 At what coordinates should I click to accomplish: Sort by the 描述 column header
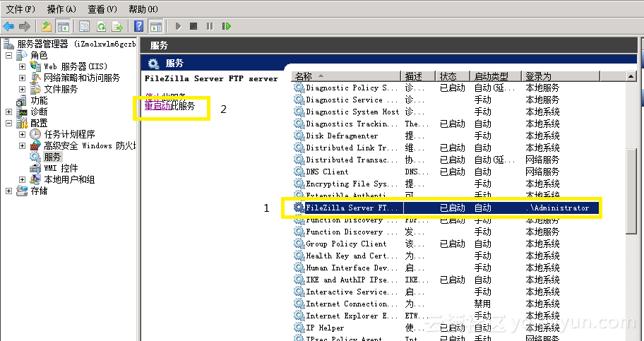(418, 76)
